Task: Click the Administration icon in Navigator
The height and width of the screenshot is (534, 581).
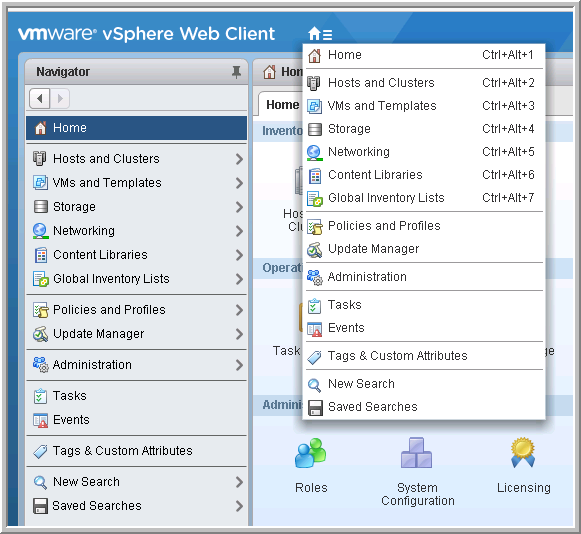Action: click(x=40, y=365)
